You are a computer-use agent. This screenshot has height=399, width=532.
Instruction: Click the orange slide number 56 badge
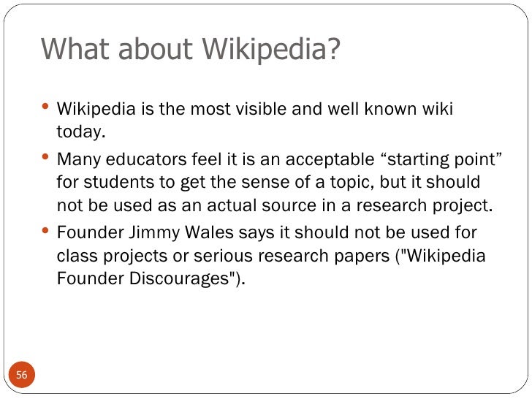[21, 375]
